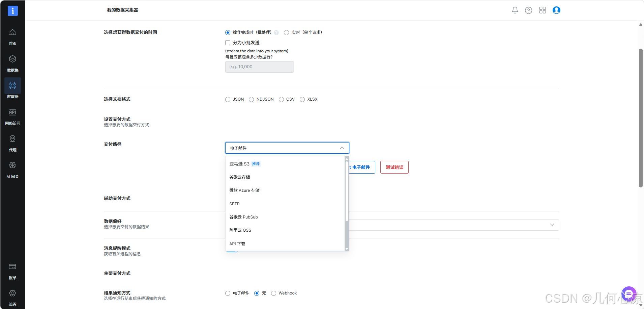Click the dropdown list scroll-down arrow
The height and width of the screenshot is (309, 644).
(347, 249)
